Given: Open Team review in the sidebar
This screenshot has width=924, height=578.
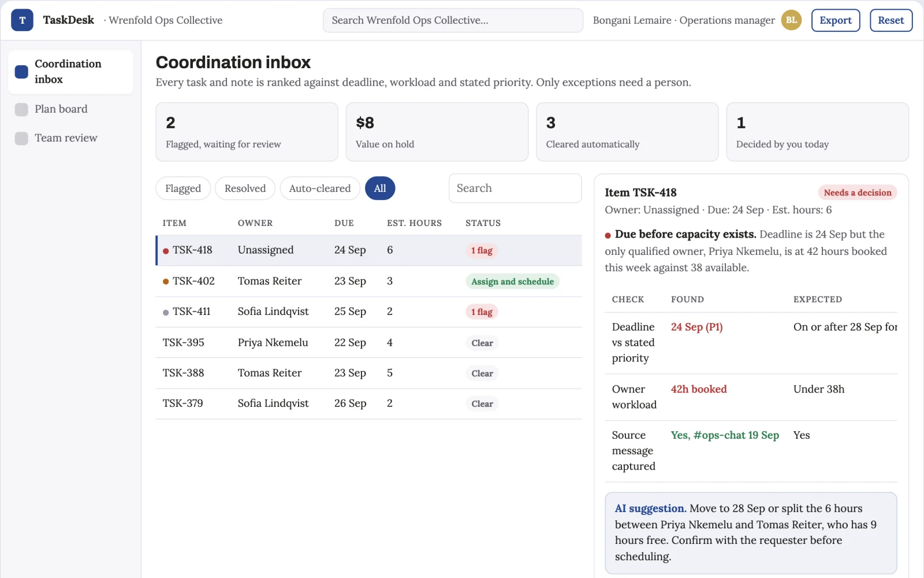Looking at the screenshot, I should click(70, 138).
